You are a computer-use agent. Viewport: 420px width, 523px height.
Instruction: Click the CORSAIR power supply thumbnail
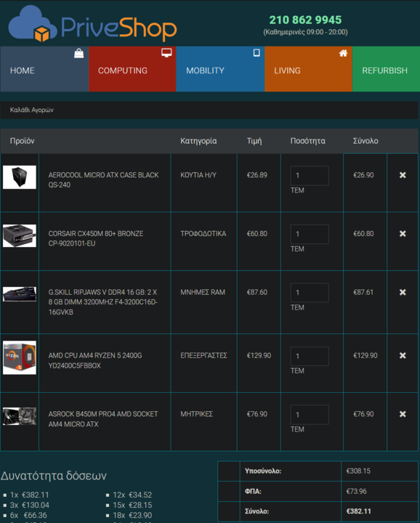(x=20, y=236)
